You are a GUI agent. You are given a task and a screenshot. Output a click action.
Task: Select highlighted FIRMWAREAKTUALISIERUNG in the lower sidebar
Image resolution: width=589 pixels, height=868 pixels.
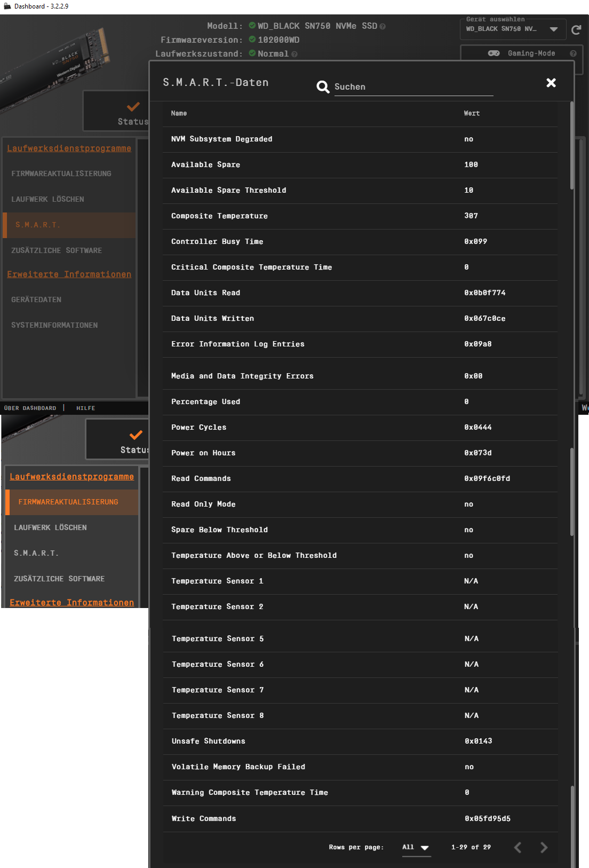72,502
